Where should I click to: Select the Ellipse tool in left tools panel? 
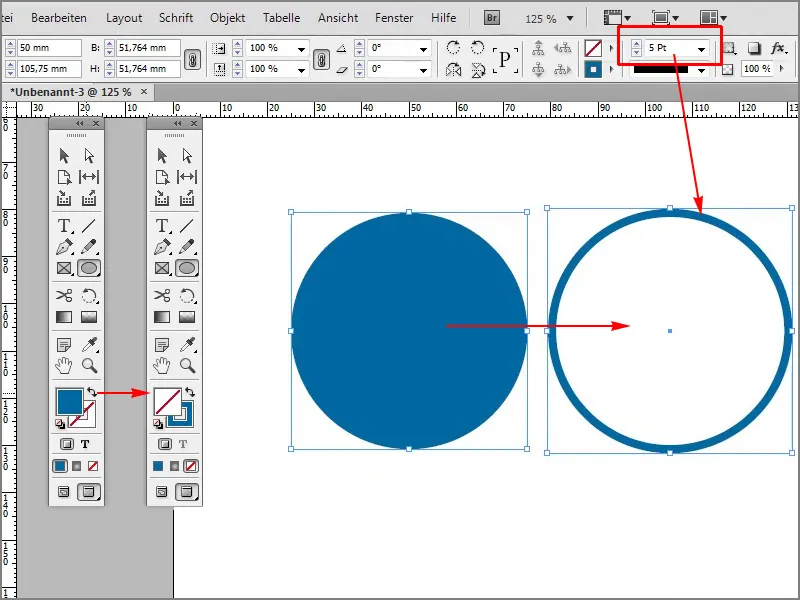[89, 268]
